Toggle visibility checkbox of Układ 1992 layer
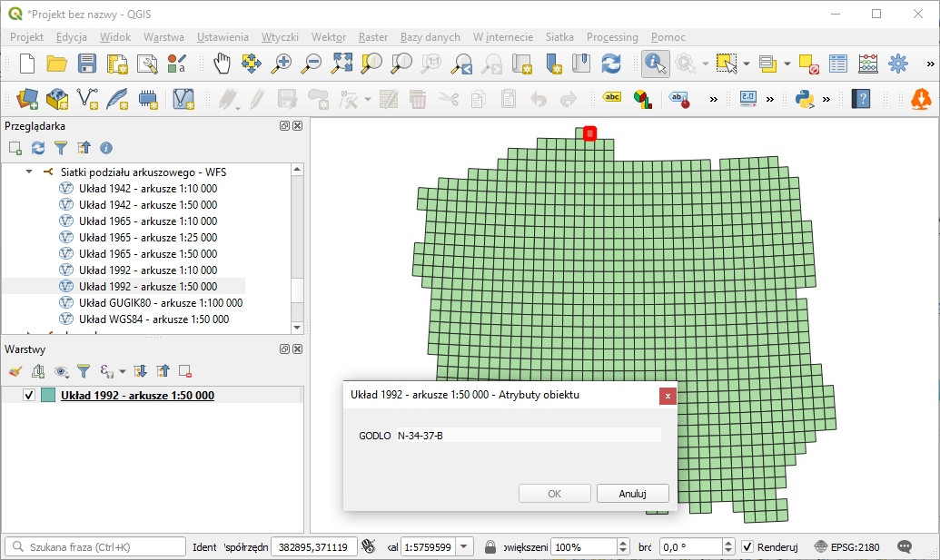940x560 pixels. click(29, 396)
